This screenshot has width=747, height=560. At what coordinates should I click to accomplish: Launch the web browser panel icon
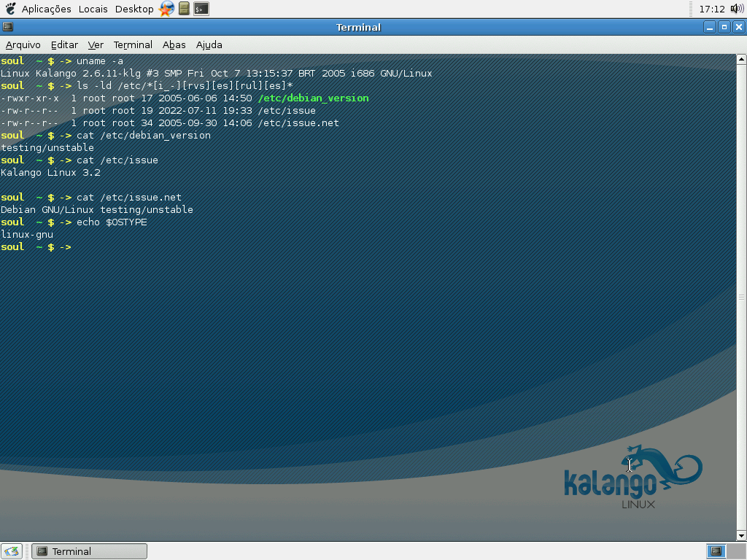click(x=166, y=9)
